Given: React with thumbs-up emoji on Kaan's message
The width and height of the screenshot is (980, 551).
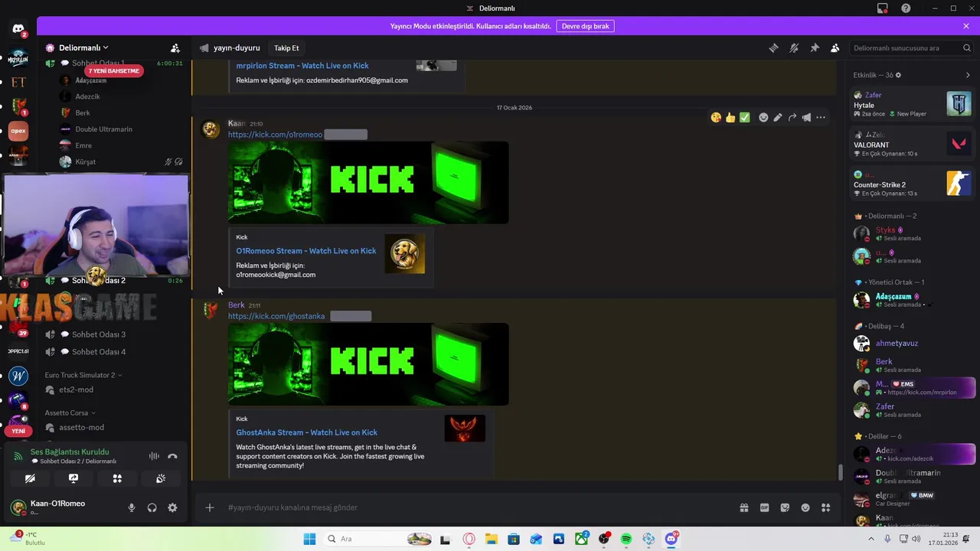Looking at the screenshot, I should tap(730, 117).
